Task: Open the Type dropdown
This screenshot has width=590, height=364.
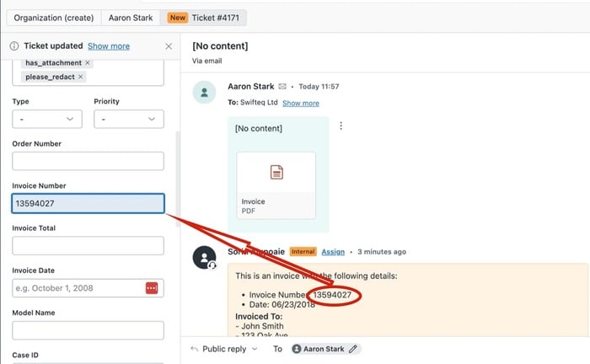Action: point(47,119)
